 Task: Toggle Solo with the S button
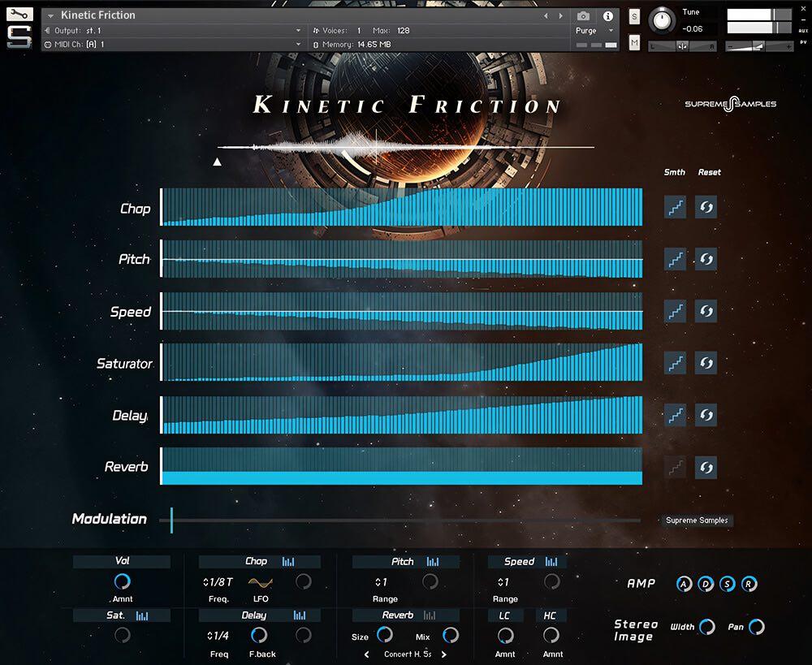[x=634, y=17]
